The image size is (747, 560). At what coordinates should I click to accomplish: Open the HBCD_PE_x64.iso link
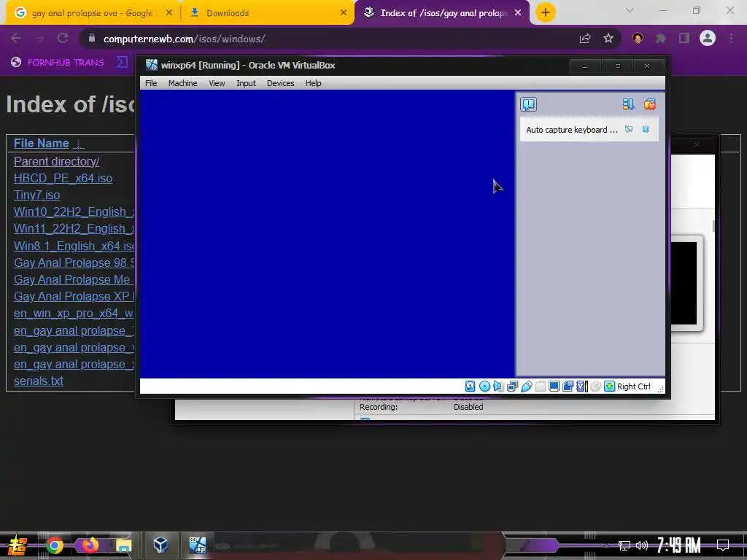63,178
